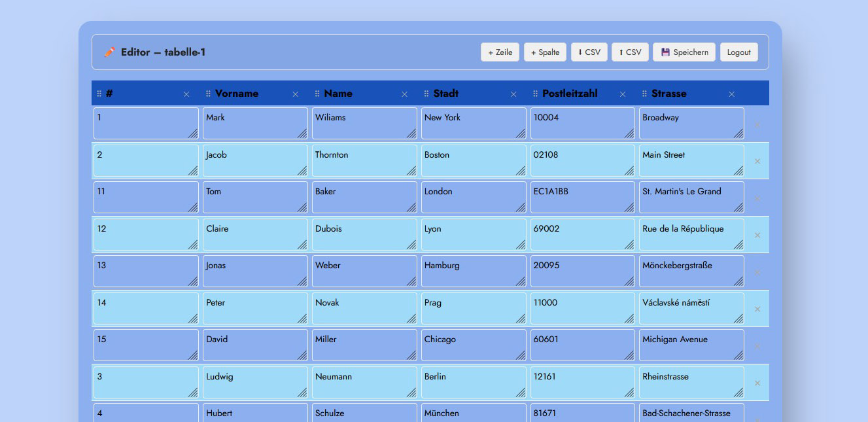Edit the Václavské náměstí cell
868x422 pixels.
[691, 308]
